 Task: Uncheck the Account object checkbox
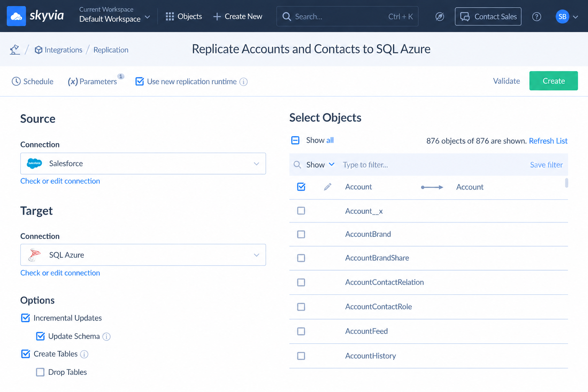301,187
